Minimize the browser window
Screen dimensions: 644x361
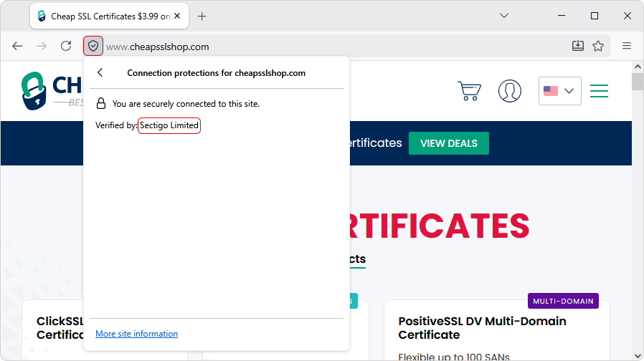pyautogui.click(x=562, y=16)
